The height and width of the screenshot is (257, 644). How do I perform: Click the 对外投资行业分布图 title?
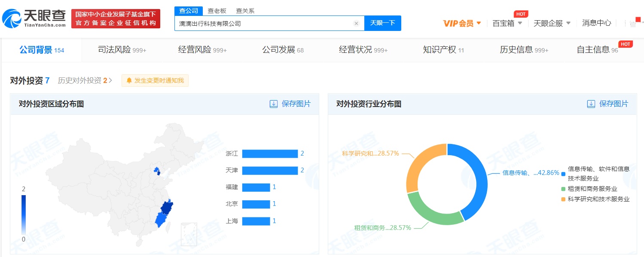coord(369,104)
